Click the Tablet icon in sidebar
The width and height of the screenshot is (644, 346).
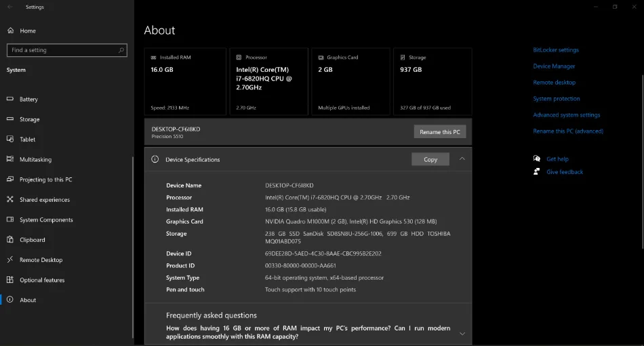click(10, 139)
